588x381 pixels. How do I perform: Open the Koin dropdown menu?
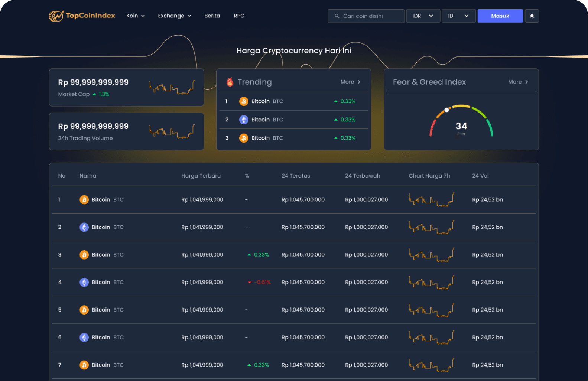(x=135, y=16)
